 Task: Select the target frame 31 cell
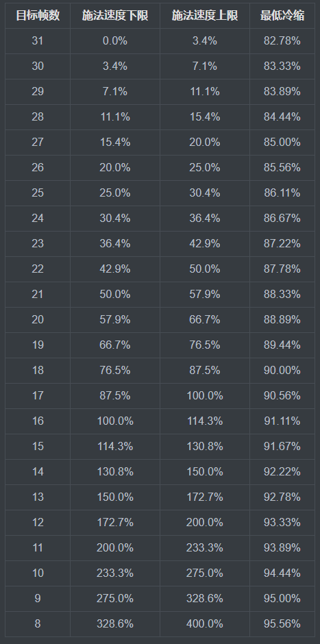[38, 41]
